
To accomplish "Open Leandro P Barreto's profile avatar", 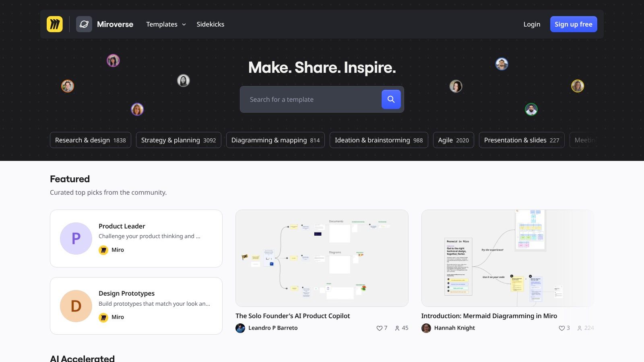I will tap(240, 328).
